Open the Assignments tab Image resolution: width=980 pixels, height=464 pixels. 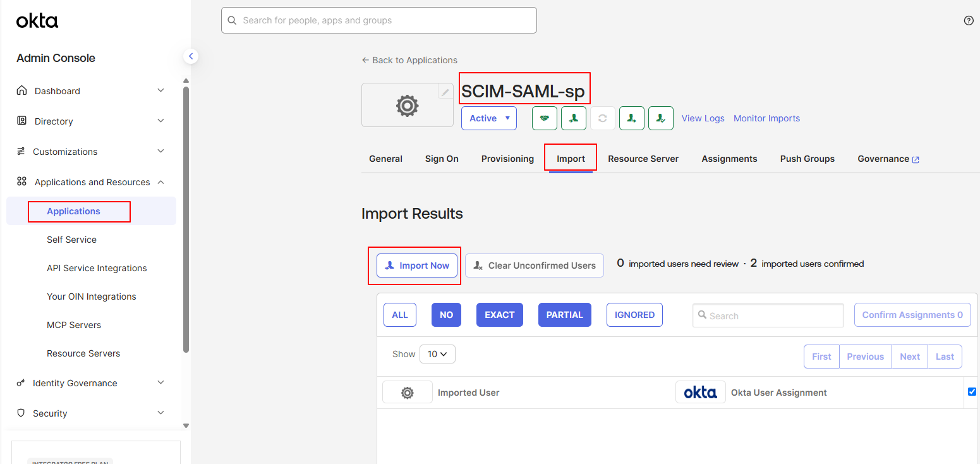tap(729, 159)
